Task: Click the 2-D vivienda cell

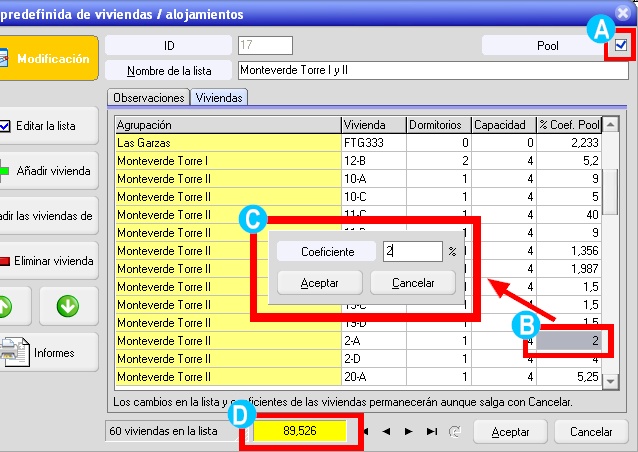Action: (x=374, y=358)
